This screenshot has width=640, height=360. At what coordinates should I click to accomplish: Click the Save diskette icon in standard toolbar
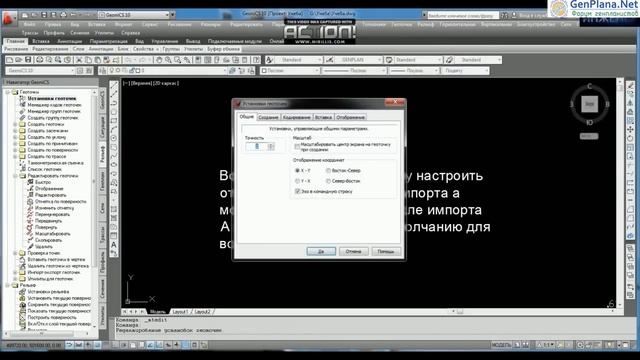28,60
